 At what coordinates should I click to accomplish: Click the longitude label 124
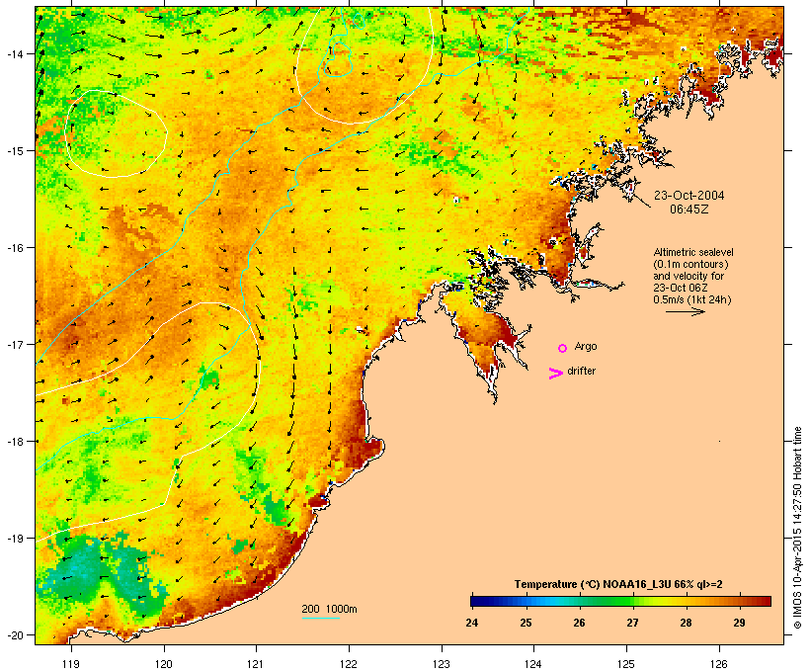coord(533,664)
